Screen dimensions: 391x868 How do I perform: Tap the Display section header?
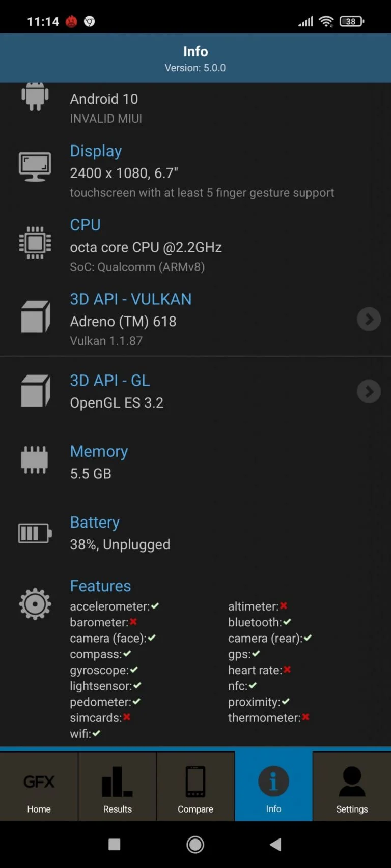(96, 151)
